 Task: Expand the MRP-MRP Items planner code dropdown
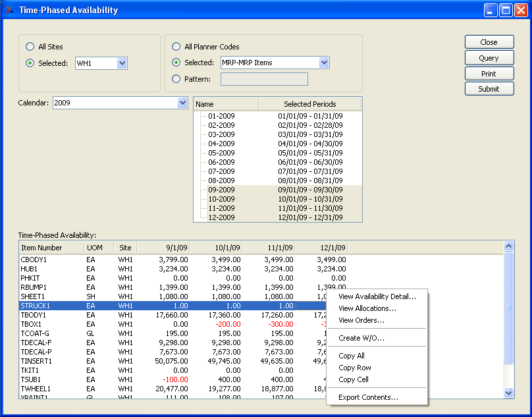click(x=324, y=63)
